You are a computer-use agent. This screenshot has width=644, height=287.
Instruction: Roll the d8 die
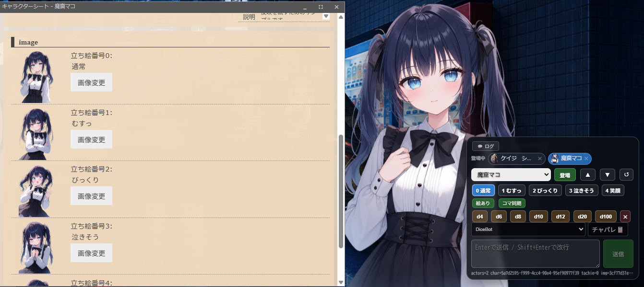pos(518,217)
